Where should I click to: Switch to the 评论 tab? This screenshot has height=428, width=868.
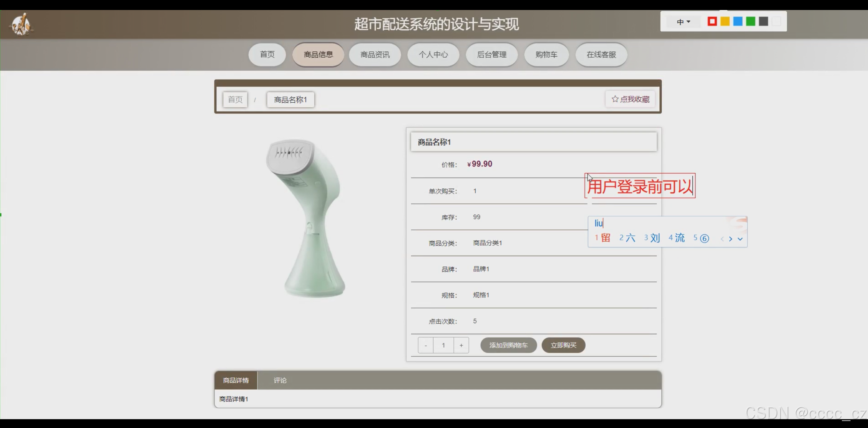click(x=280, y=380)
